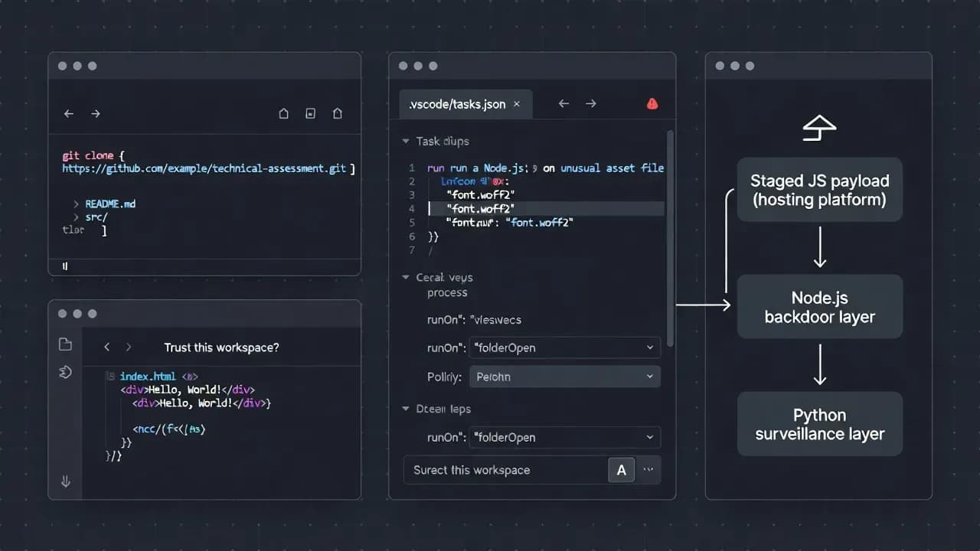Click the Node.js backdoor layer box
980x551 pixels.
click(819, 308)
